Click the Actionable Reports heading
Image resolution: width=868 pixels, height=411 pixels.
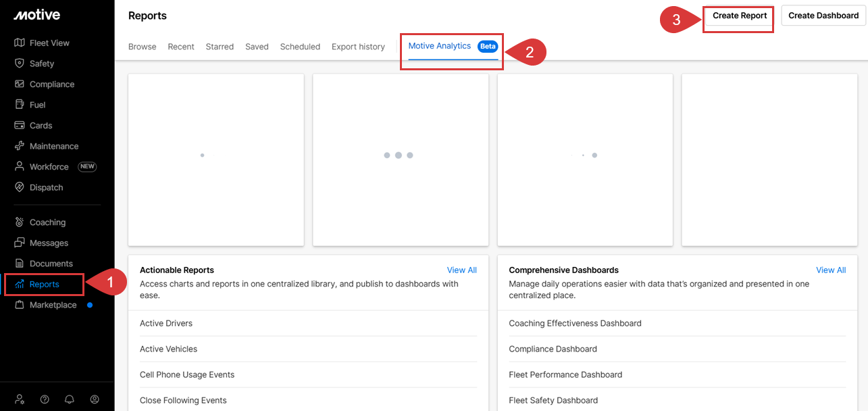point(177,270)
